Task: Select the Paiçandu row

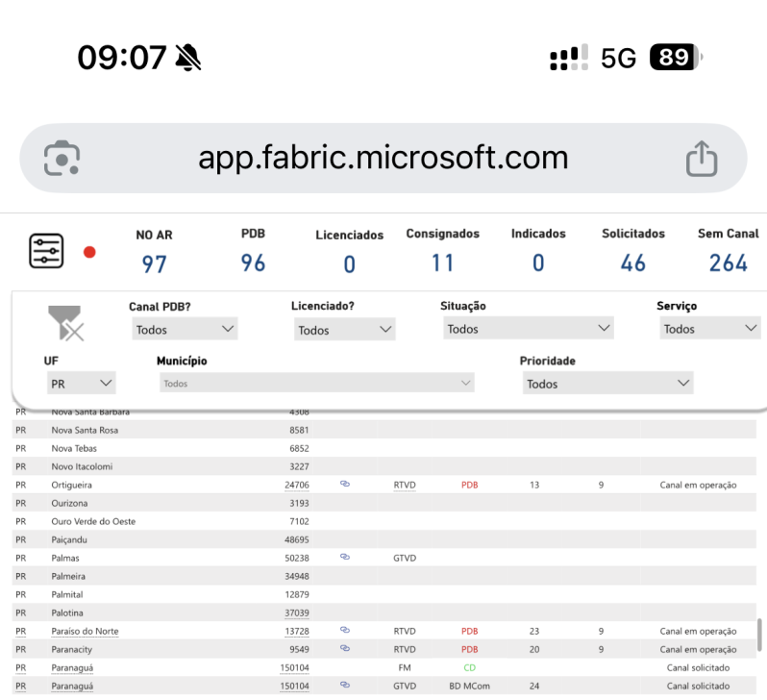Action: tap(384, 539)
